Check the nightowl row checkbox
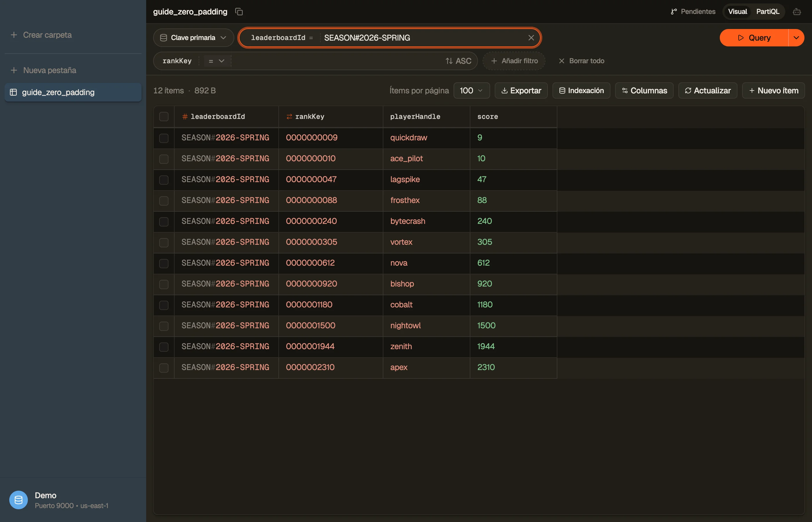812x522 pixels. (x=164, y=326)
